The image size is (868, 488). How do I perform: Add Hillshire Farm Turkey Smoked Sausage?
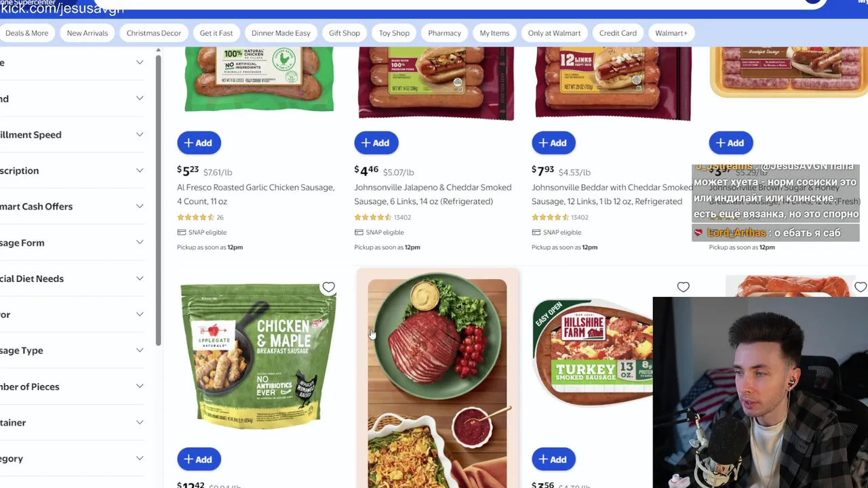point(553,459)
